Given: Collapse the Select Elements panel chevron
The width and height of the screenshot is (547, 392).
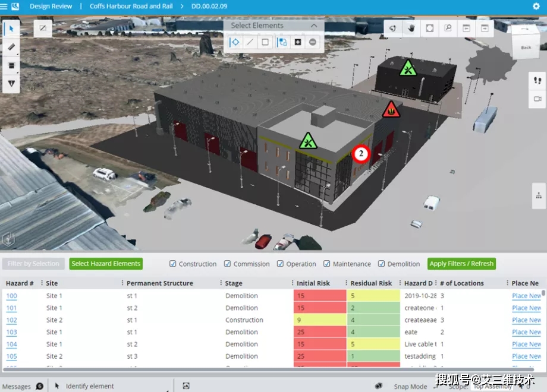Looking at the screenshot, I should 314,26.
